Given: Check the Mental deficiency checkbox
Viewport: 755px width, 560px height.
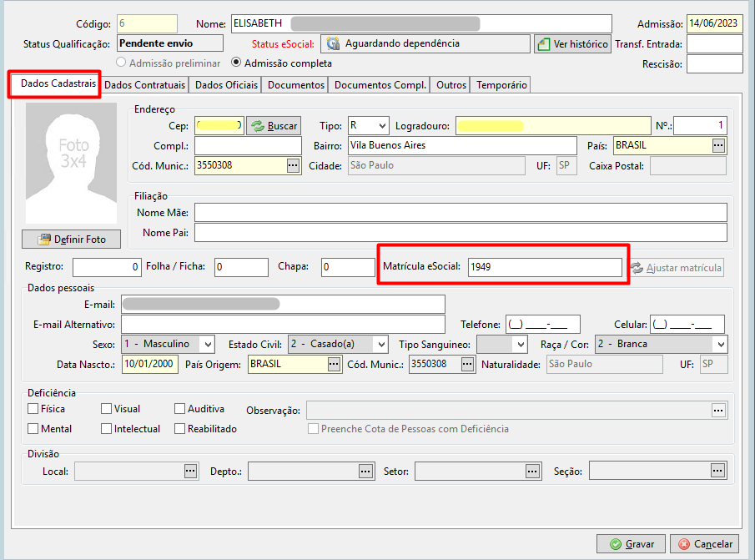Looking at the screenshot, I should [33, 428].
